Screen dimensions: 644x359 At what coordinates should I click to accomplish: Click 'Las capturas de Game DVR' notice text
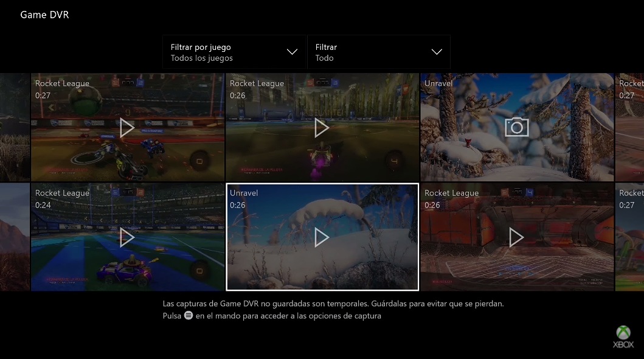333,304
